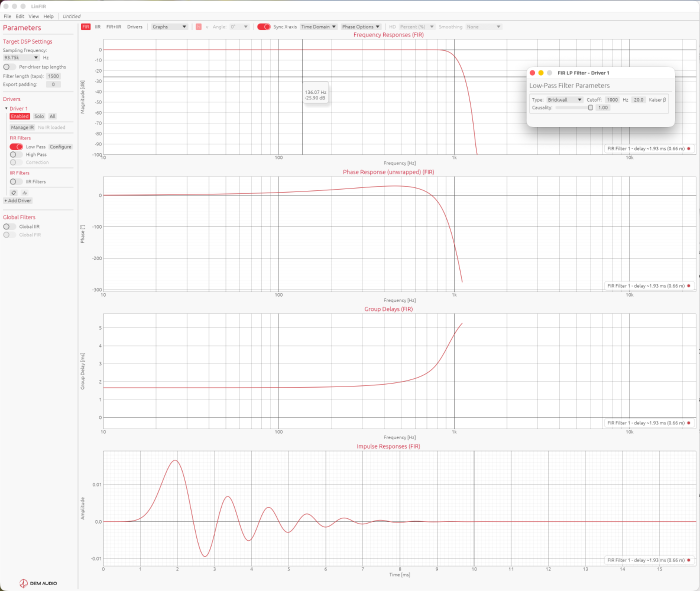Toggle Per-driver tap lengths switch
This screenshot has width=700, height=591.
click(9, 67)
